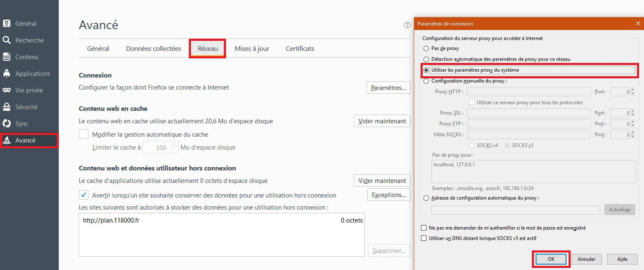Viewport: 644px width, 270px height.
Task: Switch to the Certificats tab
Action: pyautogui.click(x=300, y=49)
